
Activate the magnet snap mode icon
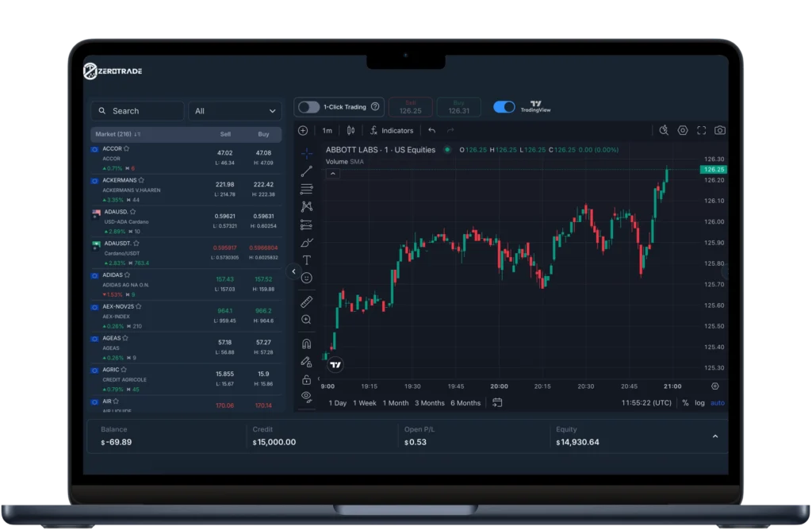(x=307, y=344)
